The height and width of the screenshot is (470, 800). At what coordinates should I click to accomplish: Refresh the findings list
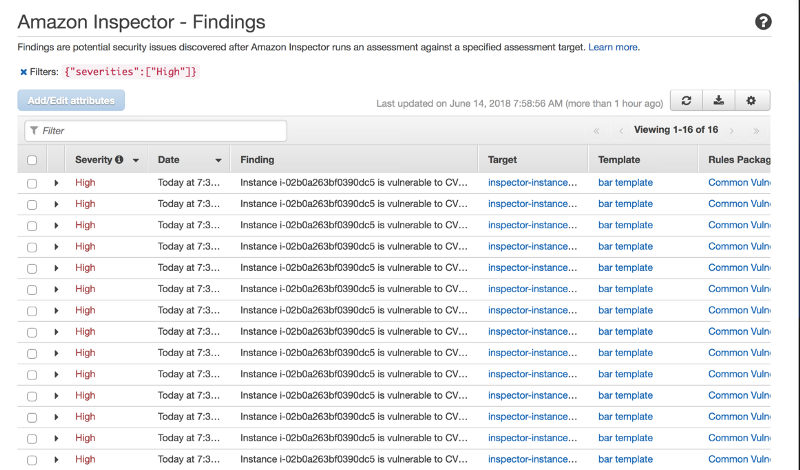tap(686, 101)
